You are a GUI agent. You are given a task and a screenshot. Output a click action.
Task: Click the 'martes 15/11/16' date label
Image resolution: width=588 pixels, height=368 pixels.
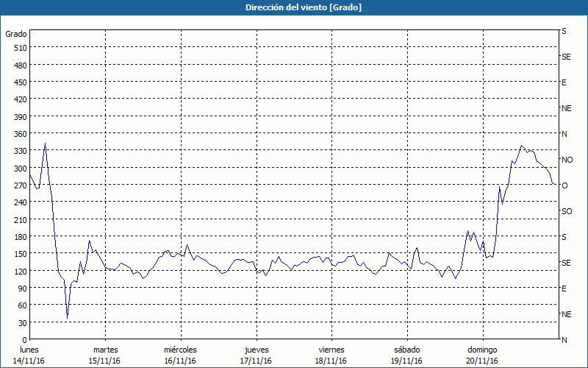tap(105, 355)
